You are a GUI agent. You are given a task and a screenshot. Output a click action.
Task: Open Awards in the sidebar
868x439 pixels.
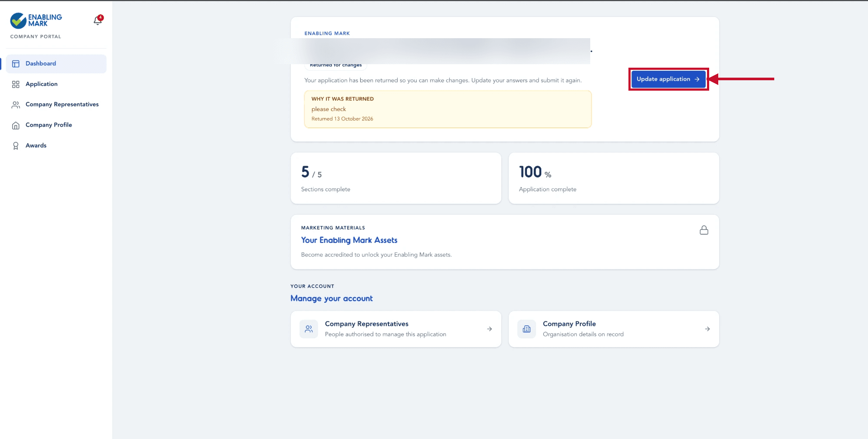pos(56,146)
